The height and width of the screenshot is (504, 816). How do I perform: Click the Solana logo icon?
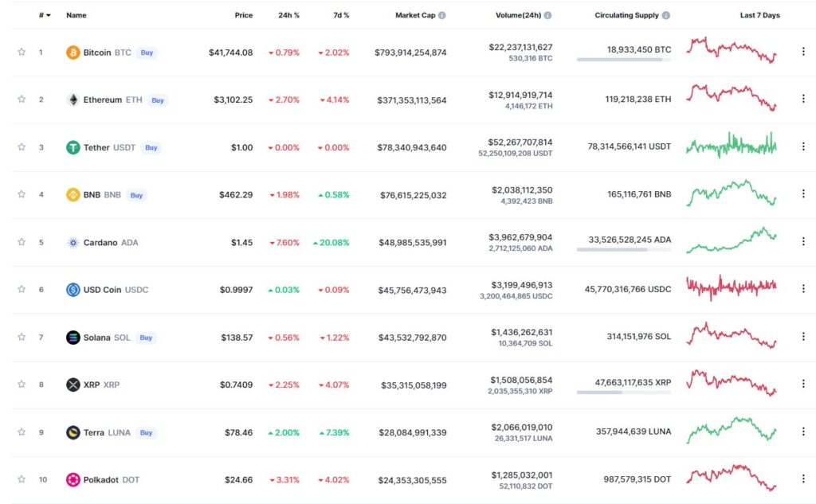tap(73, 338)
